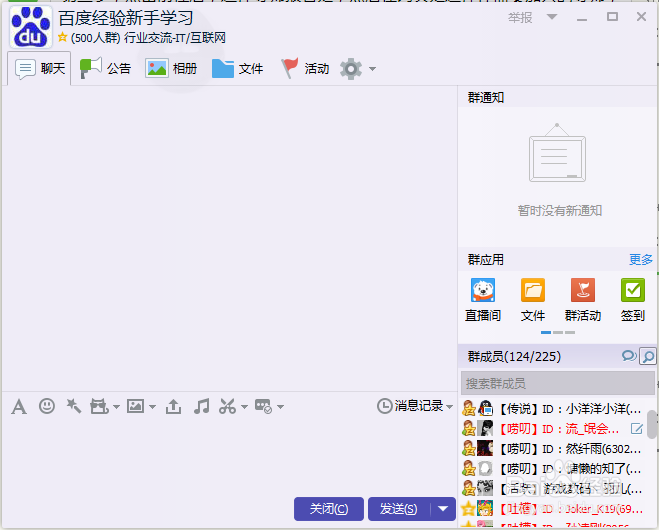Click the member list scrollbar thumb
Image resolution: width=659 pixels, height=530 pixels.
[x=652, y=425]
